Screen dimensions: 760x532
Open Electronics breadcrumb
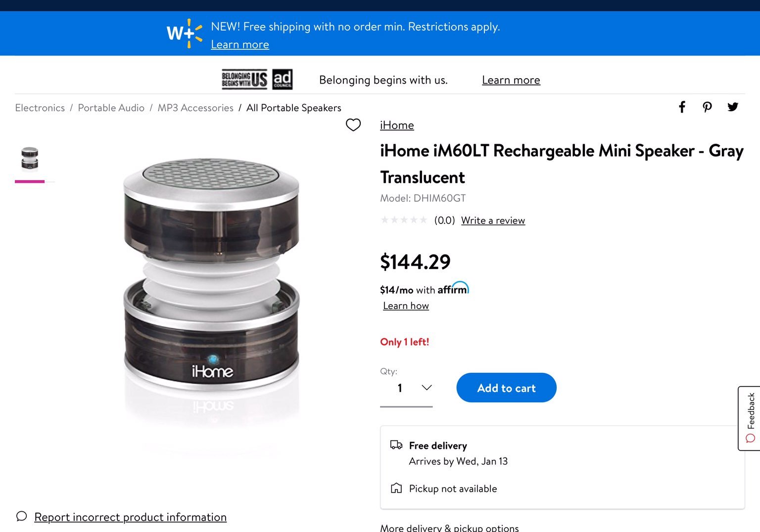tap(40, 108)
